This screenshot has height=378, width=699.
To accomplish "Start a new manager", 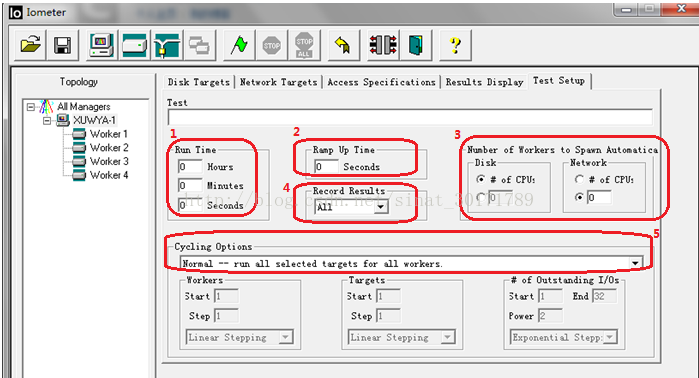I will (x=102, y=45).
